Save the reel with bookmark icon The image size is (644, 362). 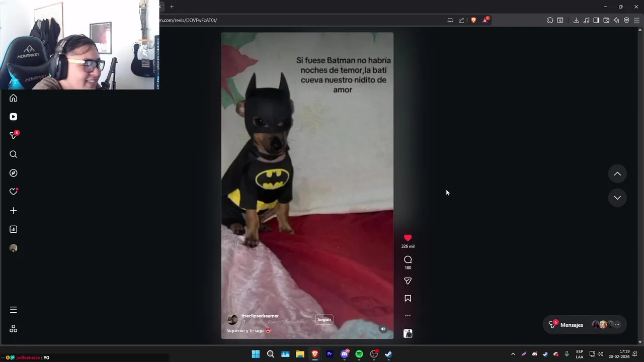pos(408,299)
